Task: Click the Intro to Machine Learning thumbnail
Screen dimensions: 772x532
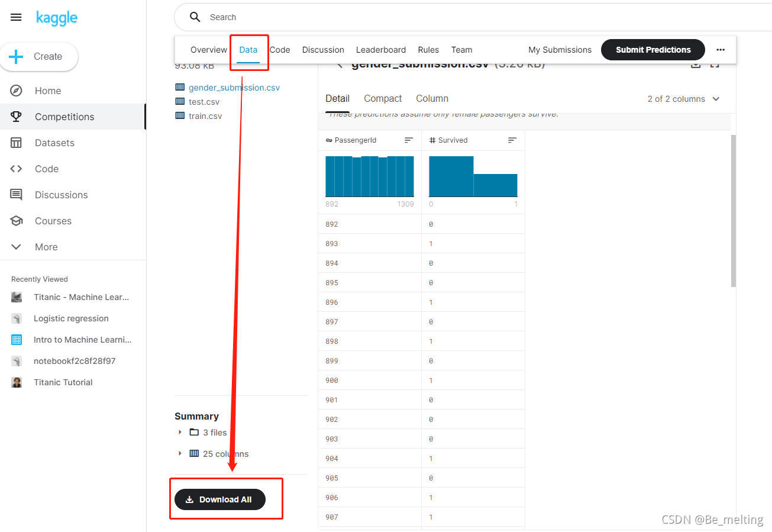Action: point(17,340)
